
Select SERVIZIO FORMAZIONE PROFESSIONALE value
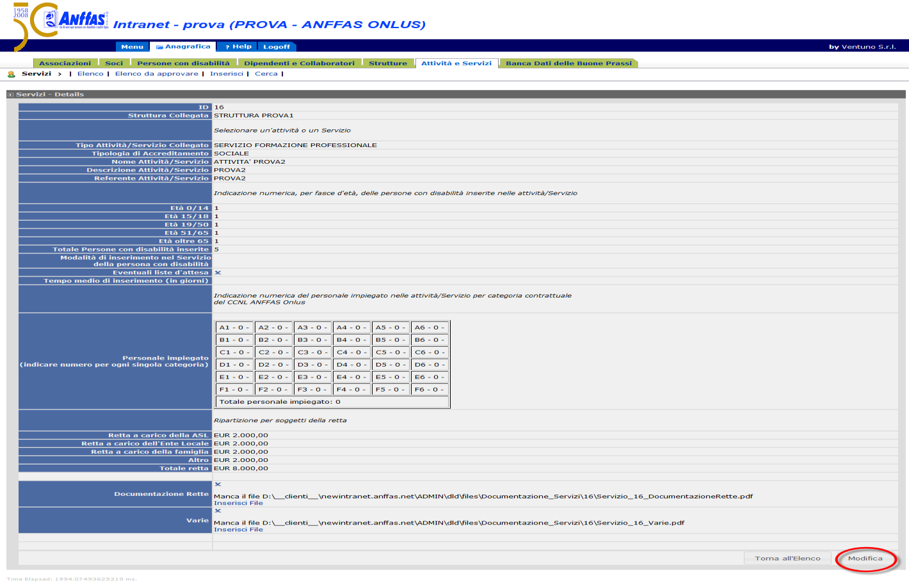(295, 145)
